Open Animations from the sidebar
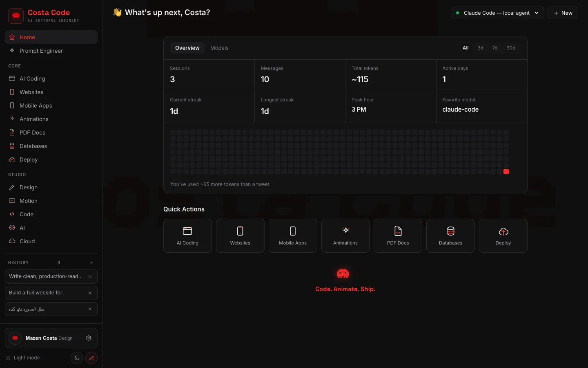 [51, 119]
